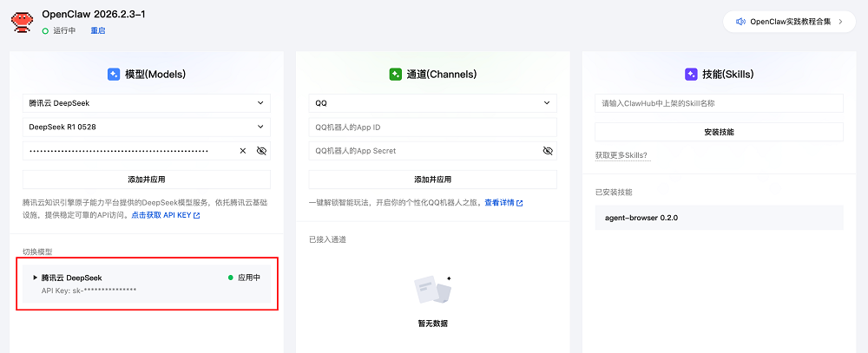
Task: Select the agent-browser 0.2.0 skill row
Action: pyautogui.click(x=719, y=218)
